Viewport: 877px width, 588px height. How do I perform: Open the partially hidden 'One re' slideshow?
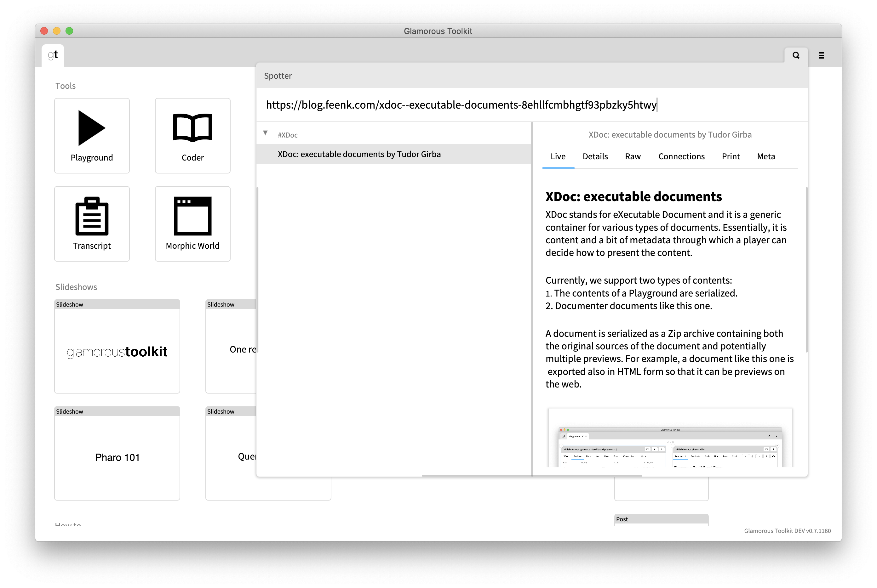[x=231, y=347]
